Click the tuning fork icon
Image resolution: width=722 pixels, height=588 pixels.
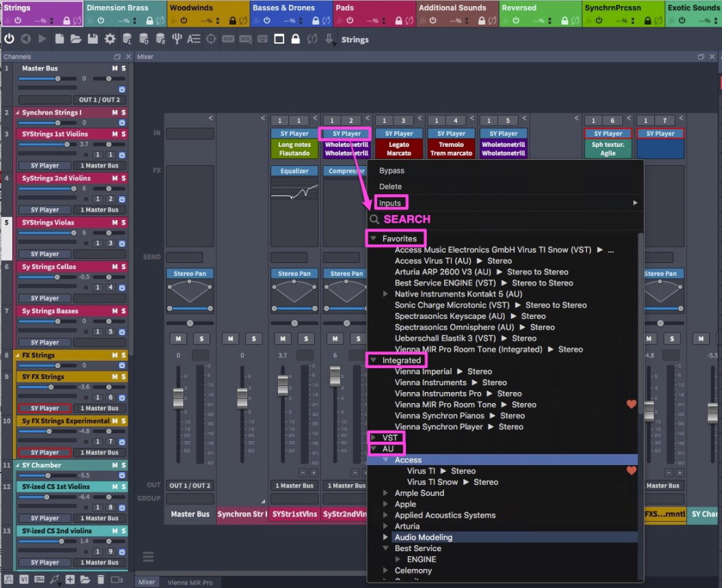pos(177,39)
